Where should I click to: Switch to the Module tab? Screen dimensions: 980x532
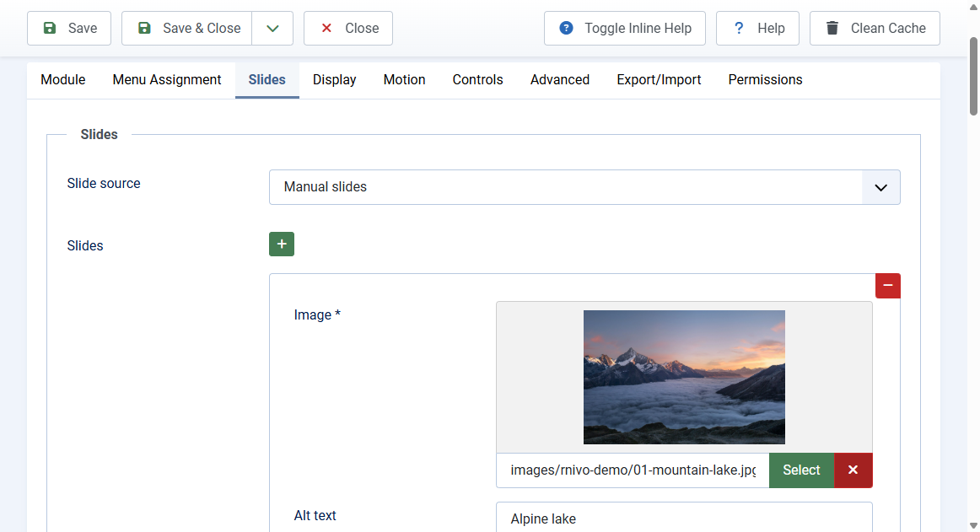[x=63, y=80]
